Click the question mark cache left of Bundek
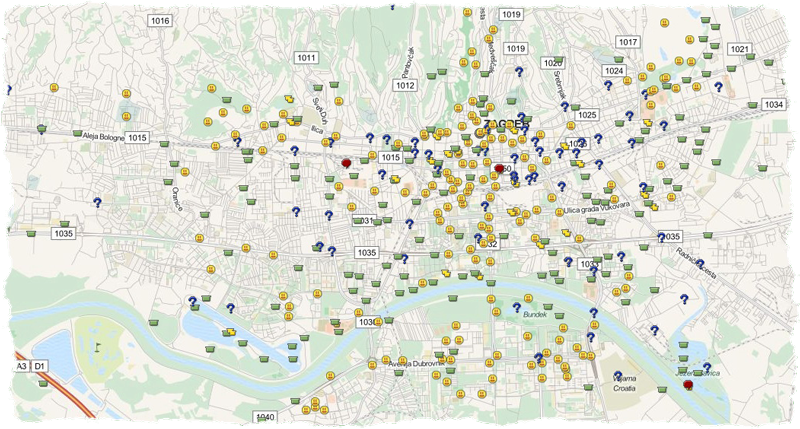 click(x=517, y=307)
